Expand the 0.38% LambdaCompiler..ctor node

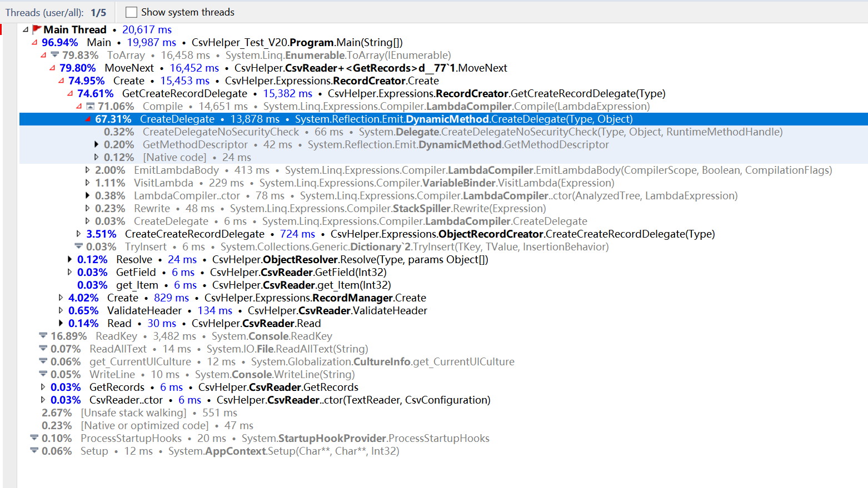[x=88, y=195]
